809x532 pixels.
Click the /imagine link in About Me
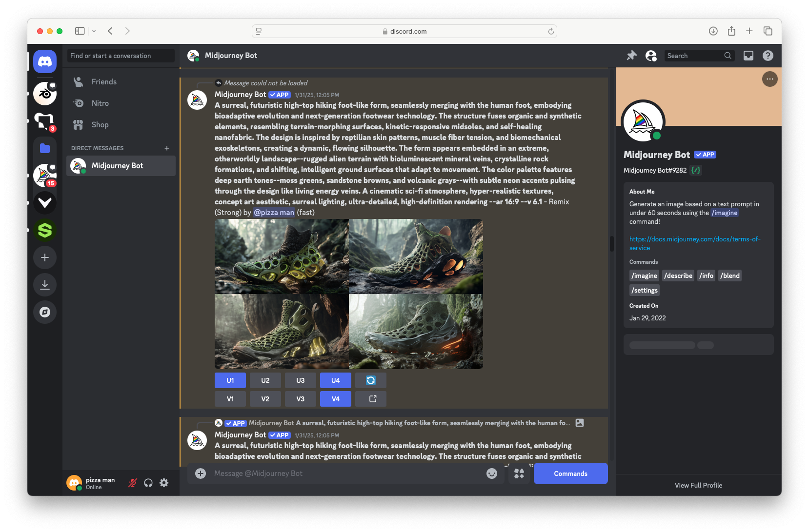point(725,213)
